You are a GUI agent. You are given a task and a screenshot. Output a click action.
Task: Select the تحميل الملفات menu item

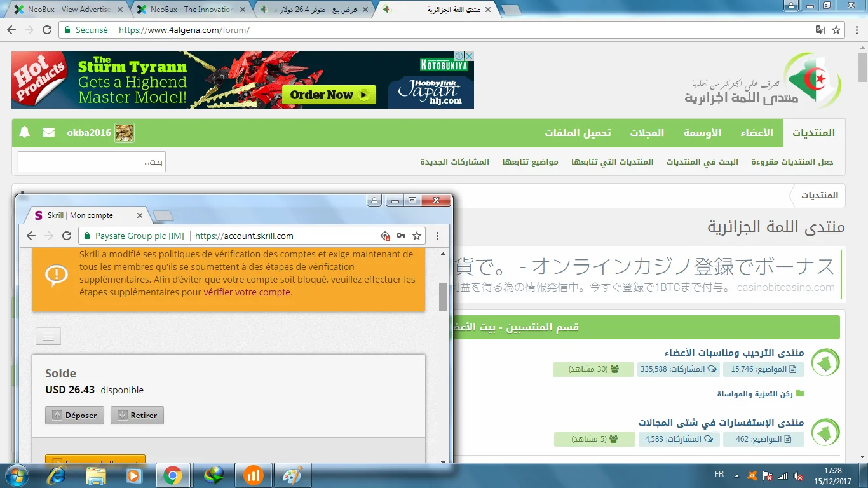(x=578, y=133)
